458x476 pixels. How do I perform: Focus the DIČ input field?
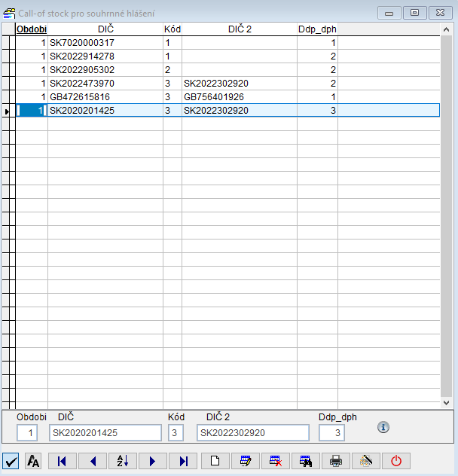coord(105,433)
